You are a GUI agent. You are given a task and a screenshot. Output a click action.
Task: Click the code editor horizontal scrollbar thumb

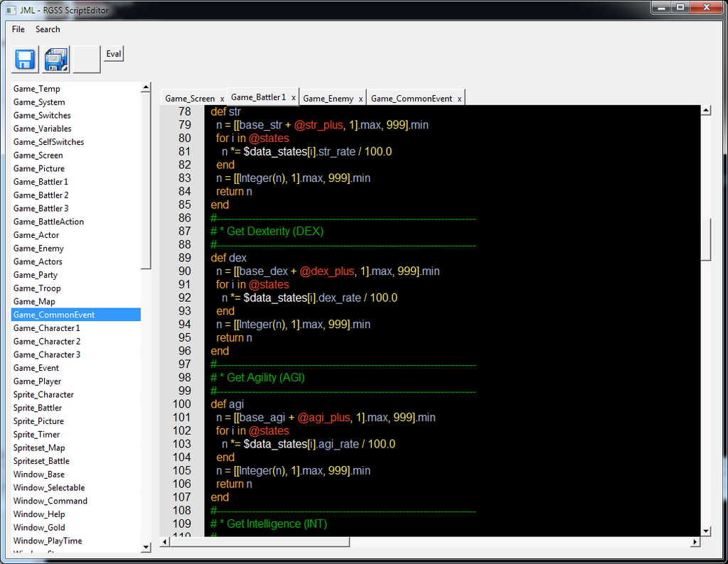coord(259,542)
